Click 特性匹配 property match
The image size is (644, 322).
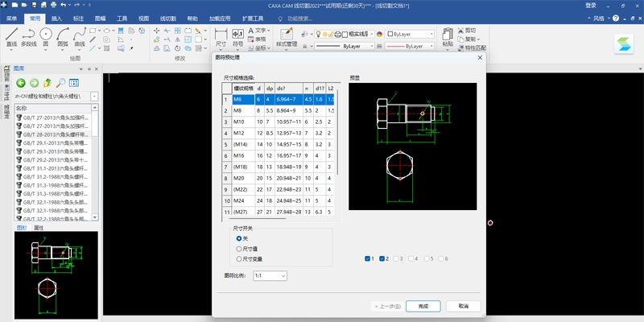click(x=472, y=47)
